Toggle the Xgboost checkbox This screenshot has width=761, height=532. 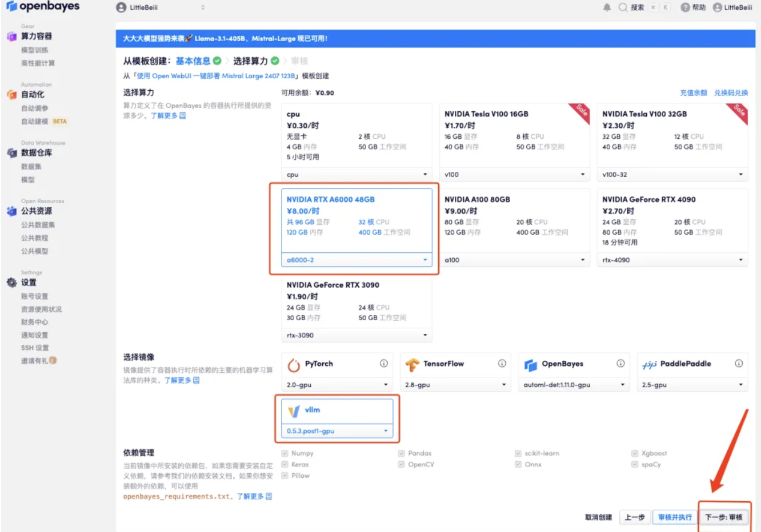tap(635, 454)
